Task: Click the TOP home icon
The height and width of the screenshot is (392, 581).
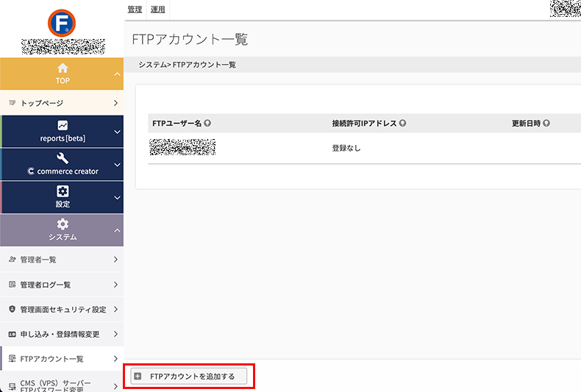Action: tap(63, 68)
